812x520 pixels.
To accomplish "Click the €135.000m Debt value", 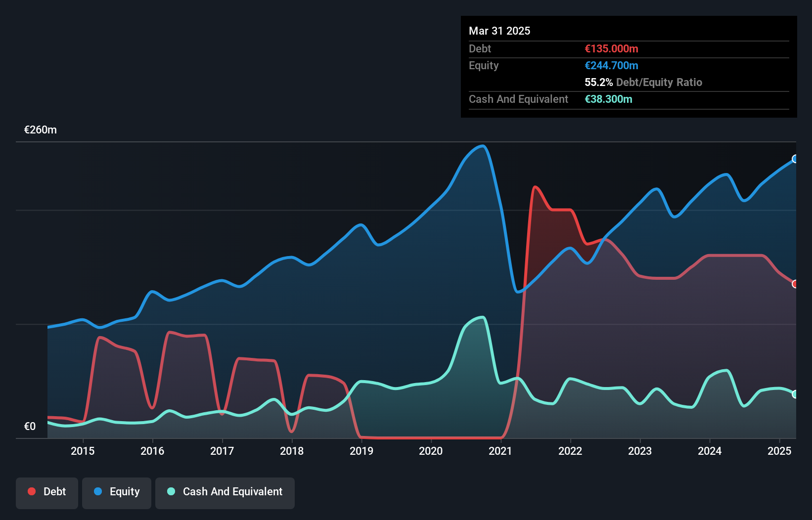I will 611,48.
